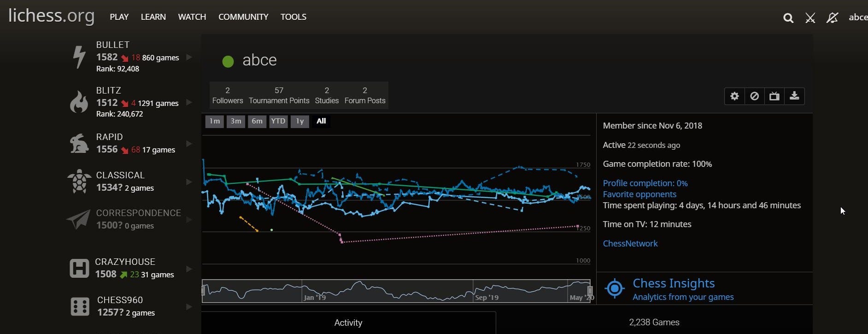Click the Blitz flame icon
868x334 pixels.
79,101
